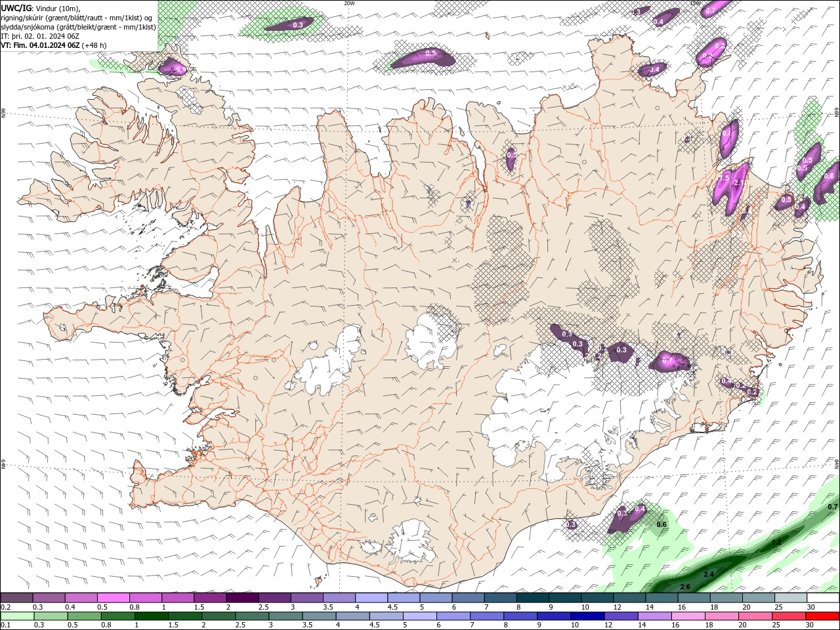This screenshot has height=630, width=840.
Task: Click the '2.4' rain value in dark green band
Action: point(709,574)
